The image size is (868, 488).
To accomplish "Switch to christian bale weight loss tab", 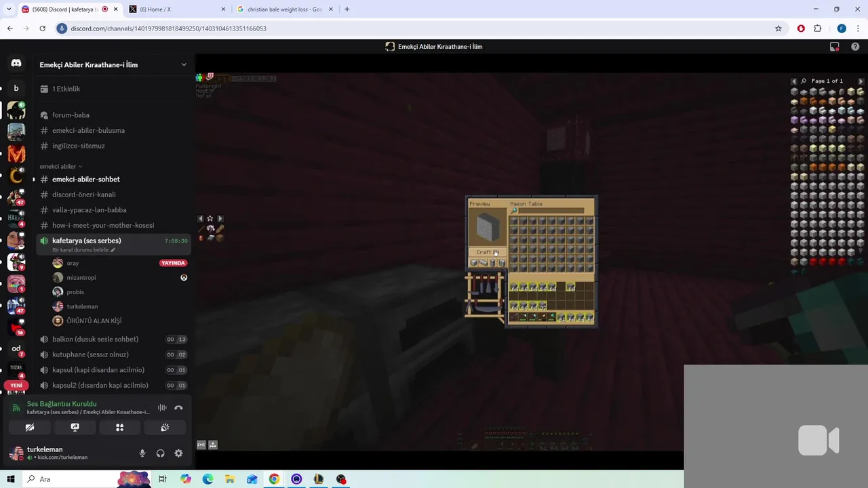I will point(285,9).
